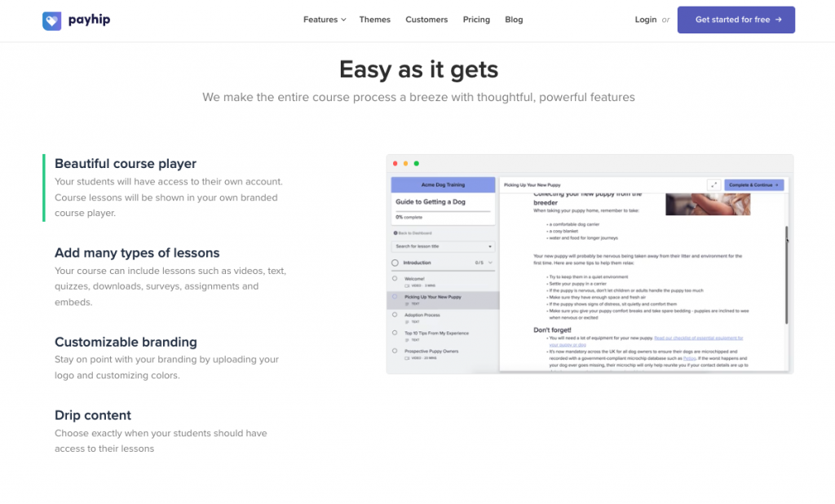Toggle the Welcome! lesson completion circle
Screen dimensions: 835x504
[x=395, y=279]
